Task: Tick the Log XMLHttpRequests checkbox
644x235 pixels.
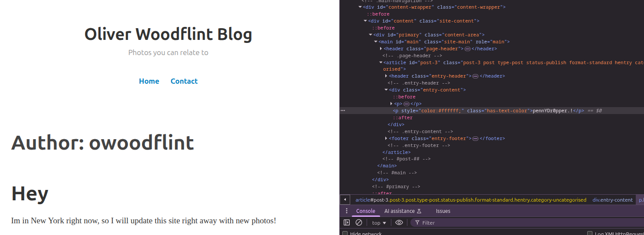Action: [590, 234]
